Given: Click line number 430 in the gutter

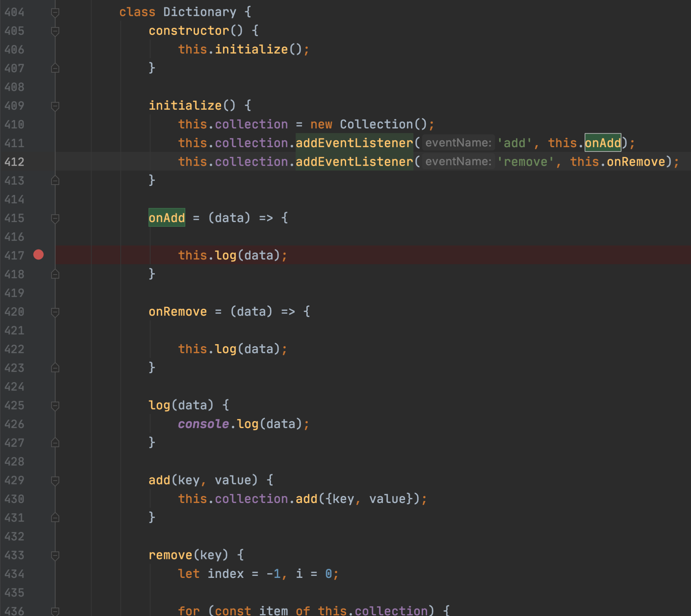Looking at the screenshot, I should click(14, 498).
